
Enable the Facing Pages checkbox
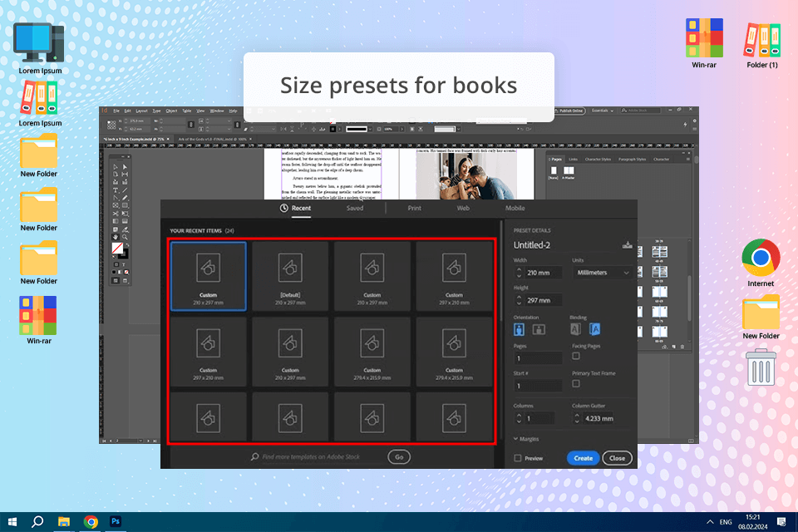tap(576, 356)
